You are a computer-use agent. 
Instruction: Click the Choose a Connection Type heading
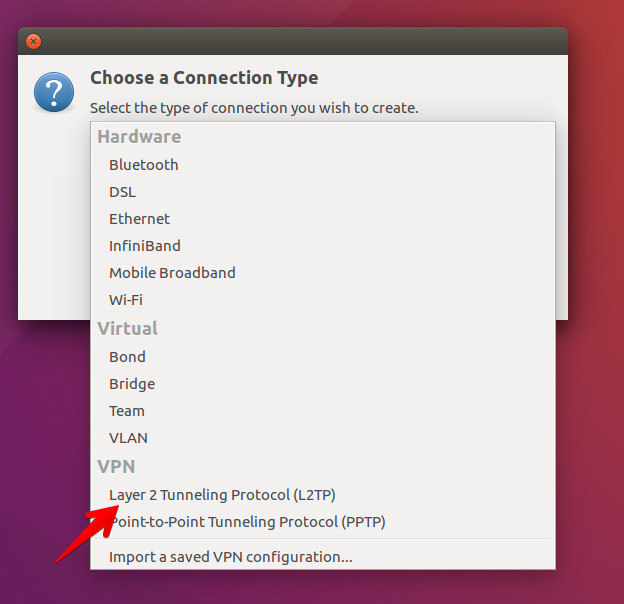click(204, 78)
